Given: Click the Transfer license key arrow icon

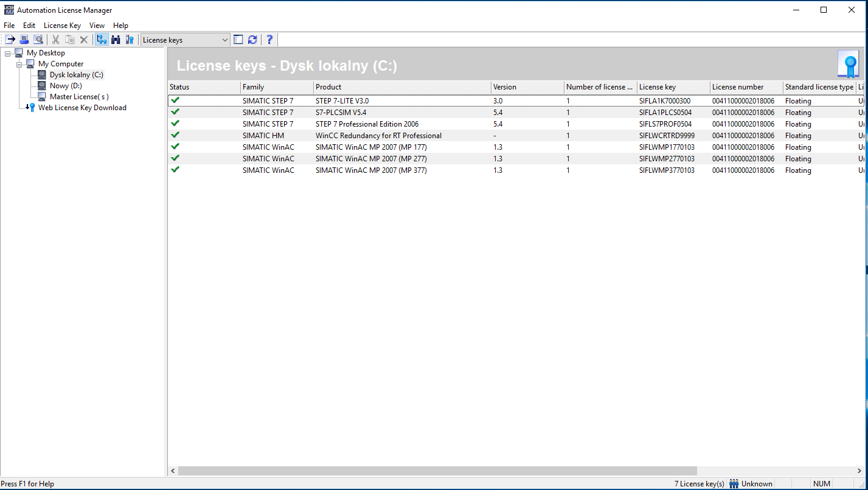Looking at the screenshot, I should [x=10, y=40].
